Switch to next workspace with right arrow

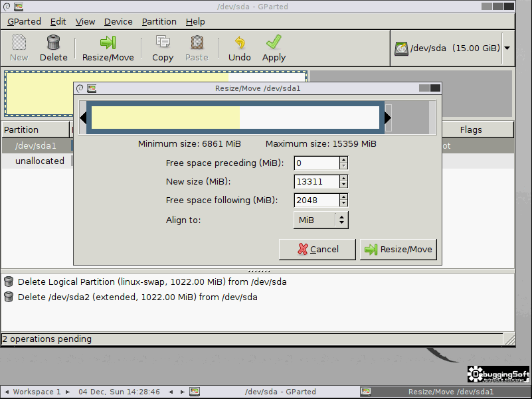click(68, 392)
